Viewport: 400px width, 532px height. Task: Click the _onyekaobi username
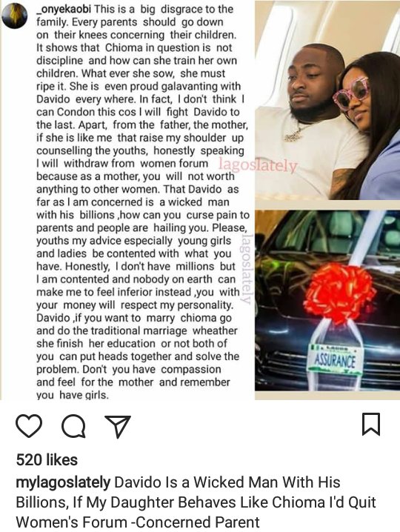(x=64, y=9)
